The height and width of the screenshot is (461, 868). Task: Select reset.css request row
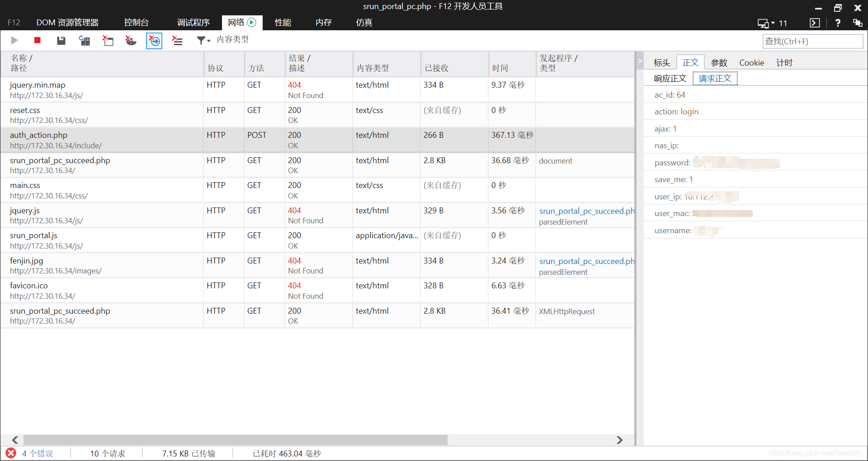click(x=317, y=115)
